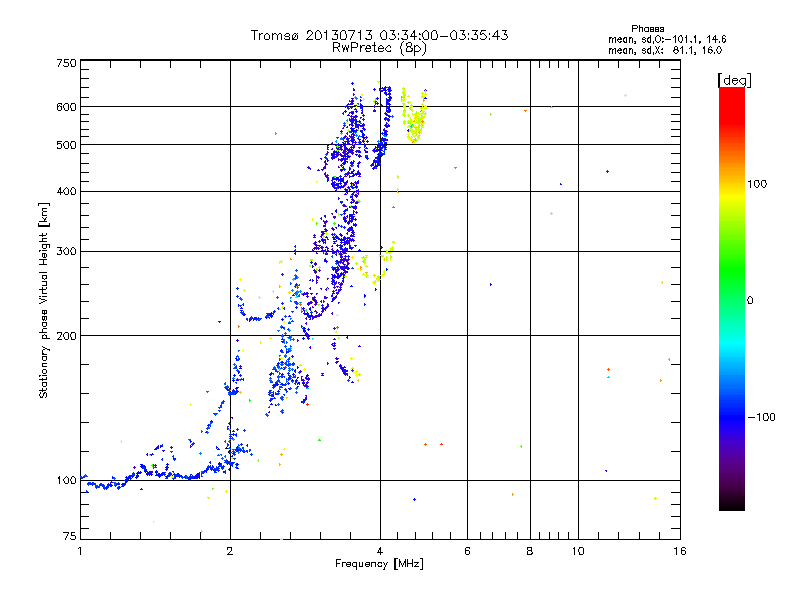Screen dimensions: 800x600
Task: Click the yellow-green point cluster near 5 MHz
Action: [414, 116]
